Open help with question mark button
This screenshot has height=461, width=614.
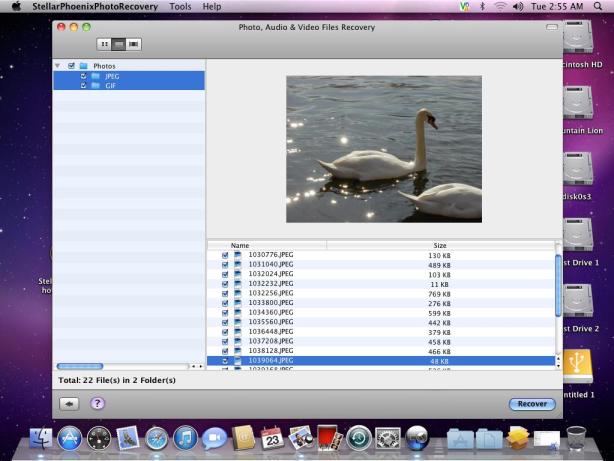tap(98, 403)
